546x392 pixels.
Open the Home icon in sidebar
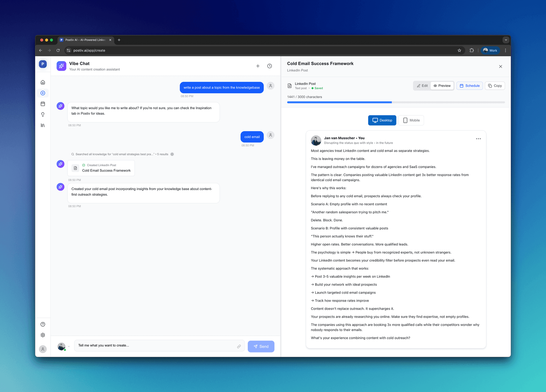(43, 82)
